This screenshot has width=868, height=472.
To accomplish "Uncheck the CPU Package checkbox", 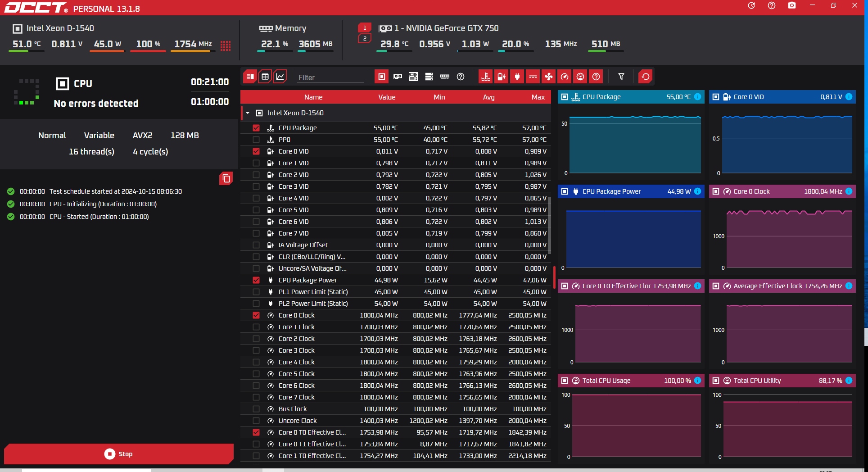I will (256, 128).
